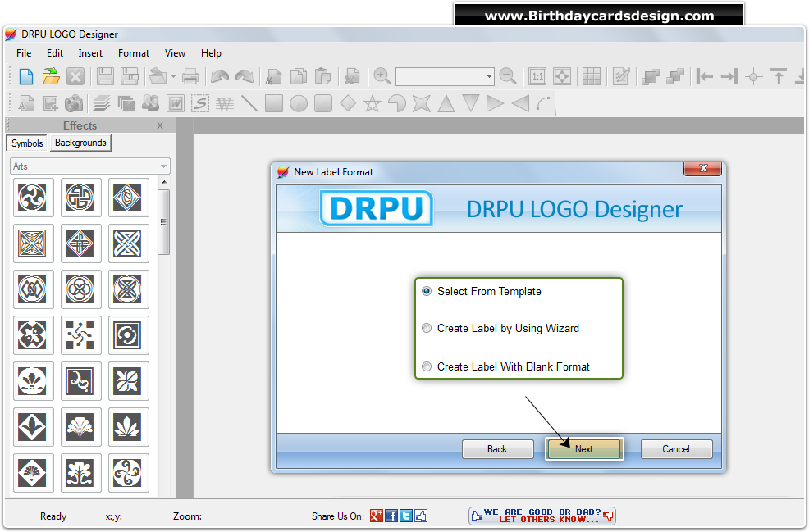Select the ellipse shape tool
Screen dimensions: 809x532
click(x=298, y=103)
